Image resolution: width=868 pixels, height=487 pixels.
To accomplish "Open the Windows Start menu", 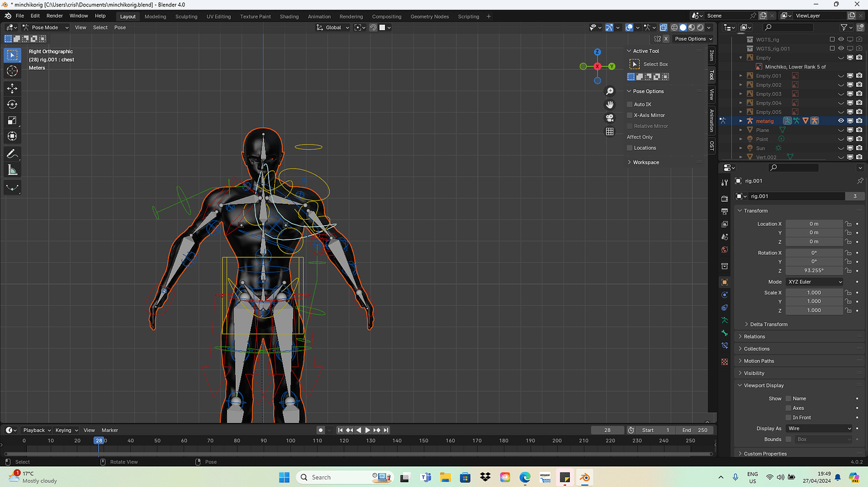I will pos(284,477).
